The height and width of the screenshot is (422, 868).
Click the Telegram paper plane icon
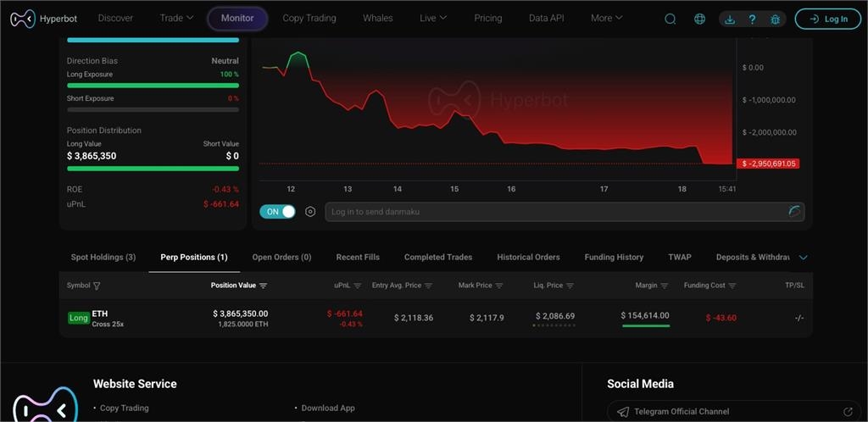[x=623, y=412]
